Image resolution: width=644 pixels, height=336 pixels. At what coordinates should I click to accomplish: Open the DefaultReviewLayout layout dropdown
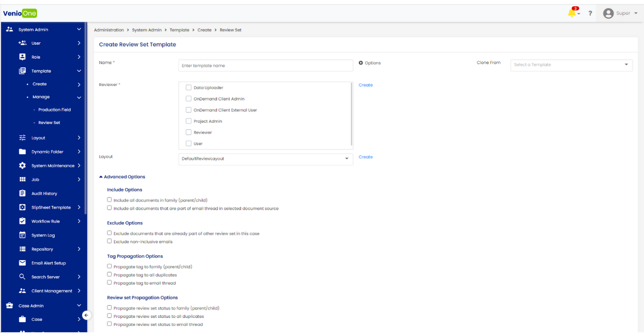pyautogui.click(x=265, y=159)
